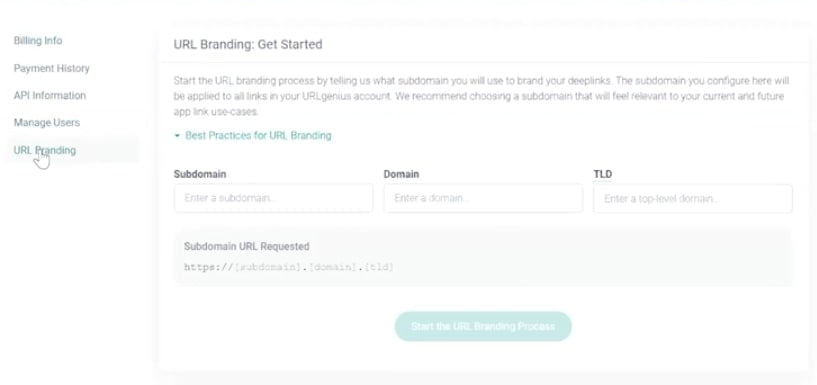The width and height of the screenshot is (817, 385).
Task: Click the Subdomain field label
Action: tap(200, 174)
